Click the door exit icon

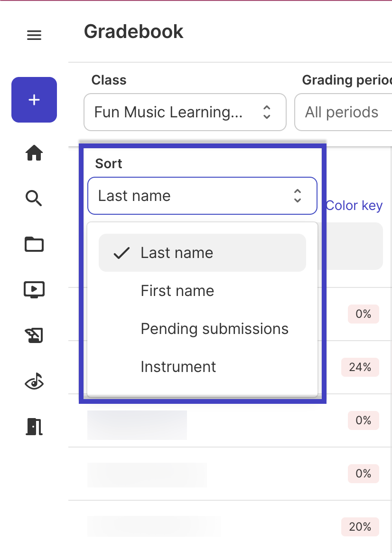coord(34,427)
